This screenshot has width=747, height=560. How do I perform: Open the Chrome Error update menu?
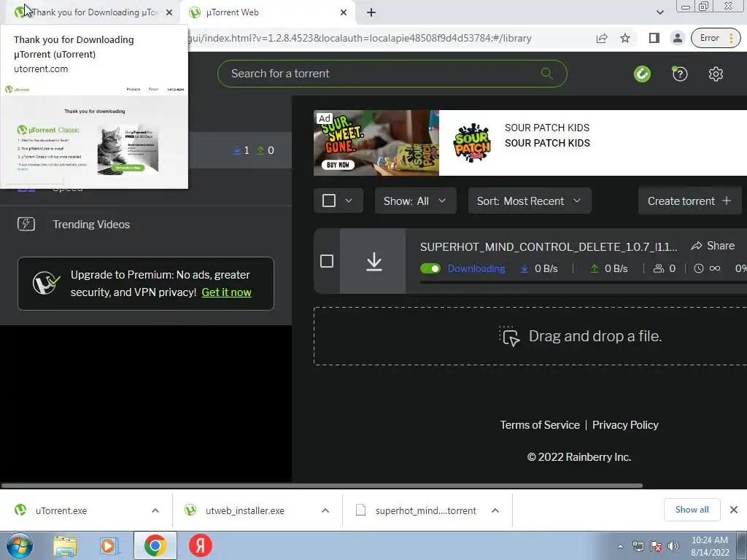pos(716,38)
